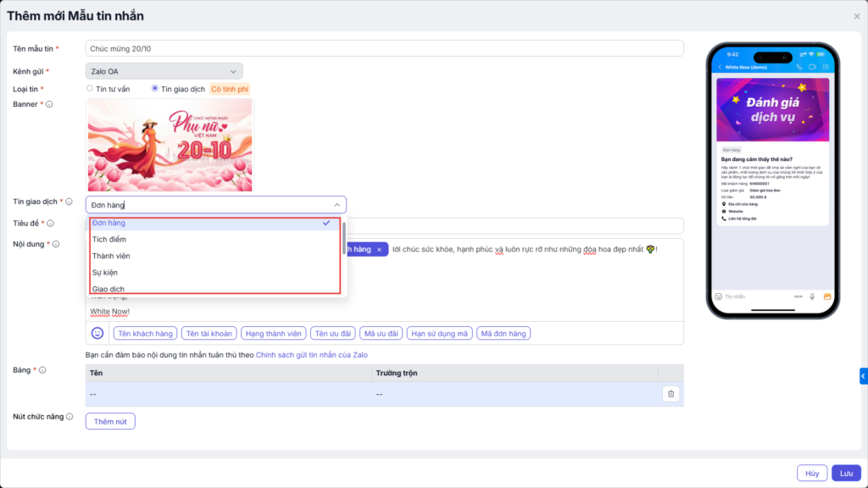
Task: Choose Sự kiện option in the list
Action: [x=214, y=272]
